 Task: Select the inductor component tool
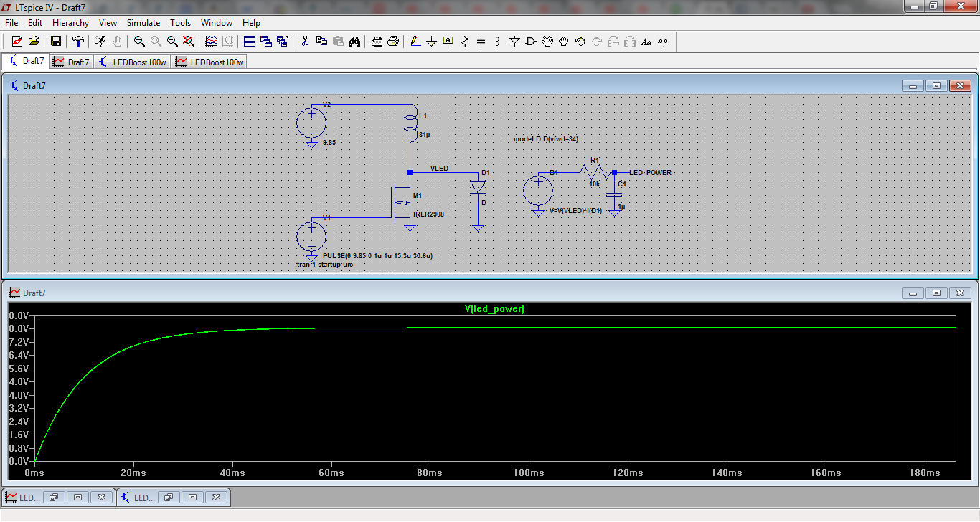point(497,42)
